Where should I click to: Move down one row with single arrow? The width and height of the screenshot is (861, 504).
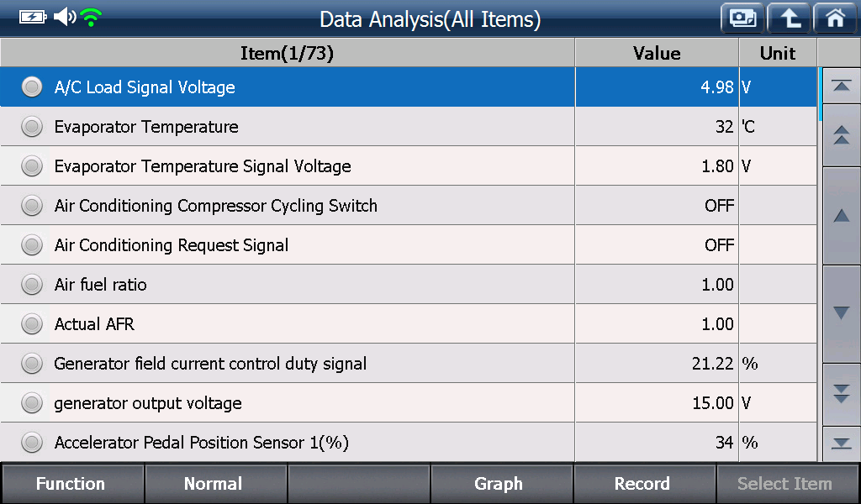(841, 313)
